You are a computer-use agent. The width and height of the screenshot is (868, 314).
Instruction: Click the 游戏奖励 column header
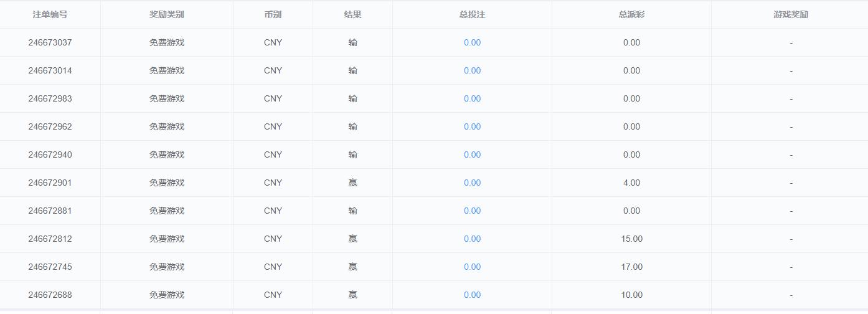[791, 14]
